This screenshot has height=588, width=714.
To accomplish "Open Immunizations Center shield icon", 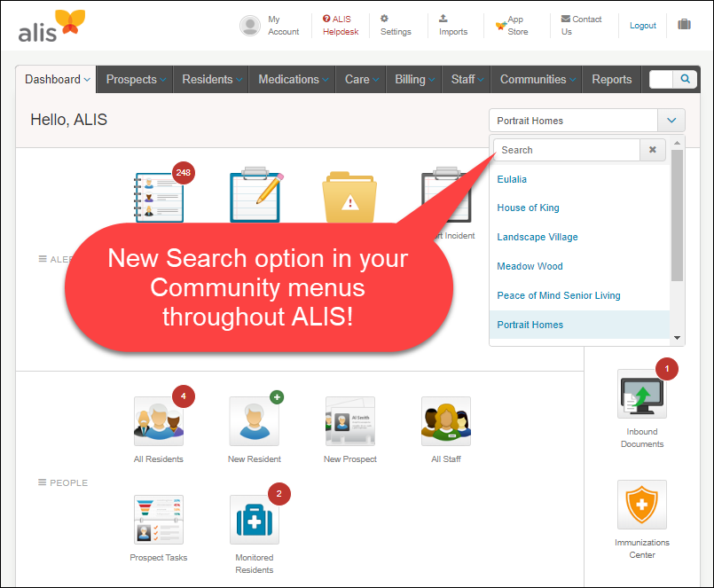I will 642,505.
